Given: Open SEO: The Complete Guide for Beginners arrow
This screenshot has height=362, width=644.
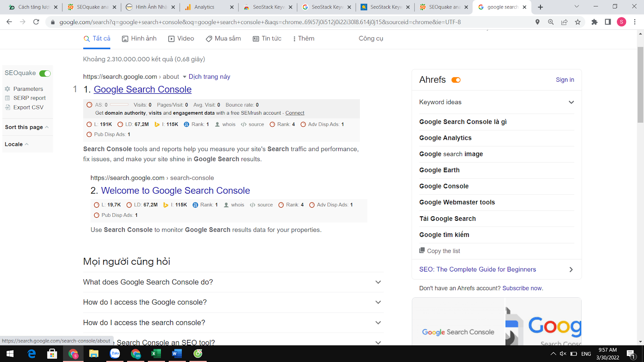Looking at the screenshot, I should 571,269.
